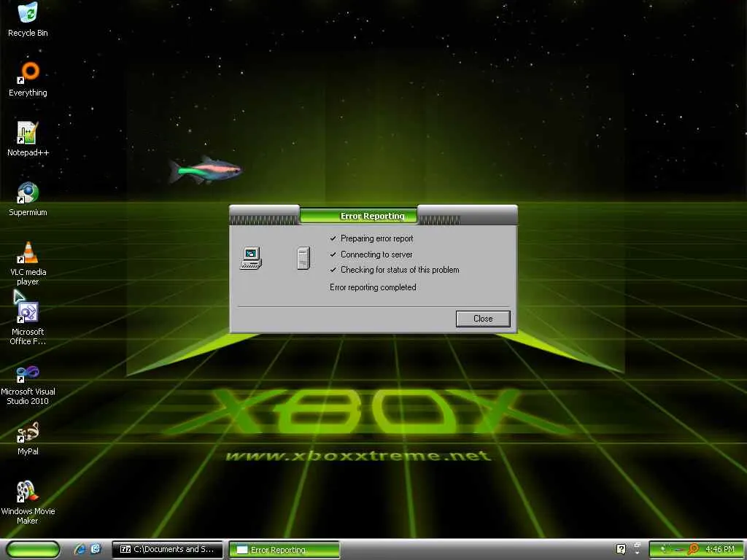Select Microsoft Visual Studio 2010 shortcut
Screen dimensions: 747x560
coord(28,384)
